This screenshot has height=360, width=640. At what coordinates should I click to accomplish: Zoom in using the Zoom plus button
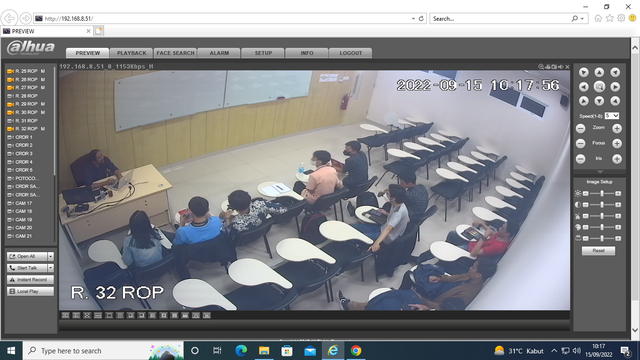[617, 129]
